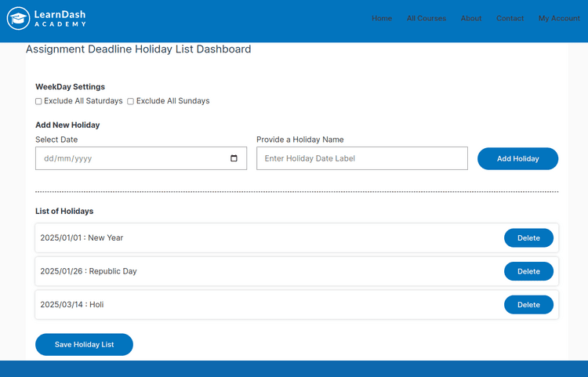This screenshot has height=377, width=588.
Task: Delete the New Year holiday
Action: pyautogui.click(x=528, y=238)
